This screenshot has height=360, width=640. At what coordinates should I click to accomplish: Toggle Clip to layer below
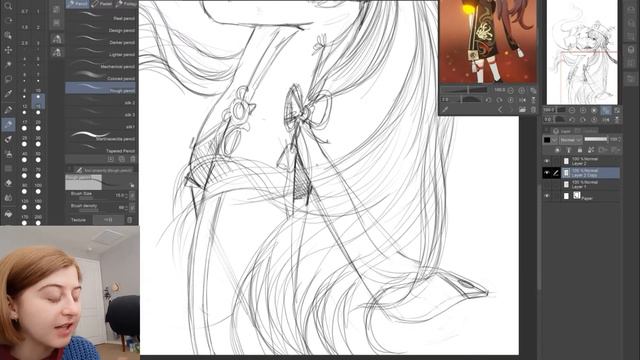point(558,150)
